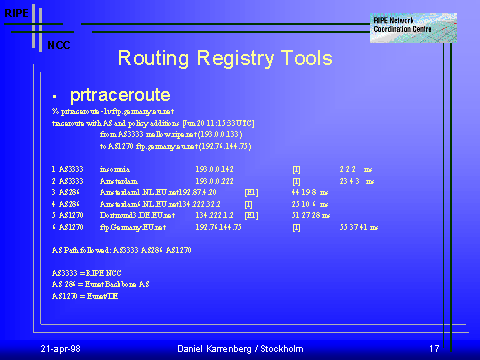480x360 pixels.
Task: Click the [I] marker in hop 1
Action: [296, 170]
